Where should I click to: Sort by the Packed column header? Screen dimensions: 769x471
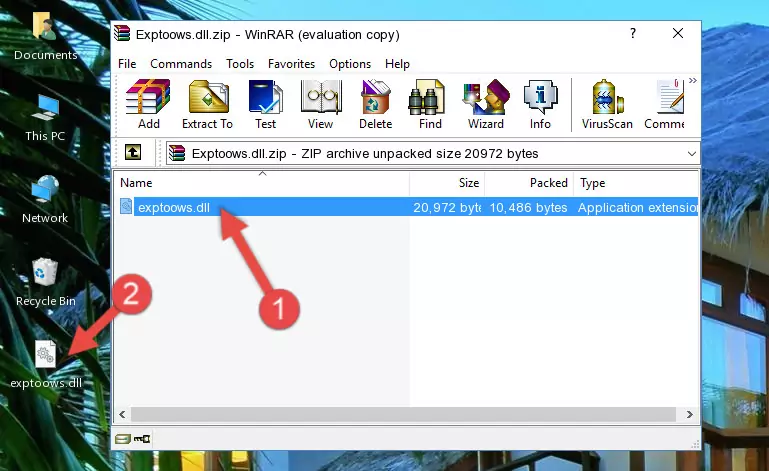(529, 183)
